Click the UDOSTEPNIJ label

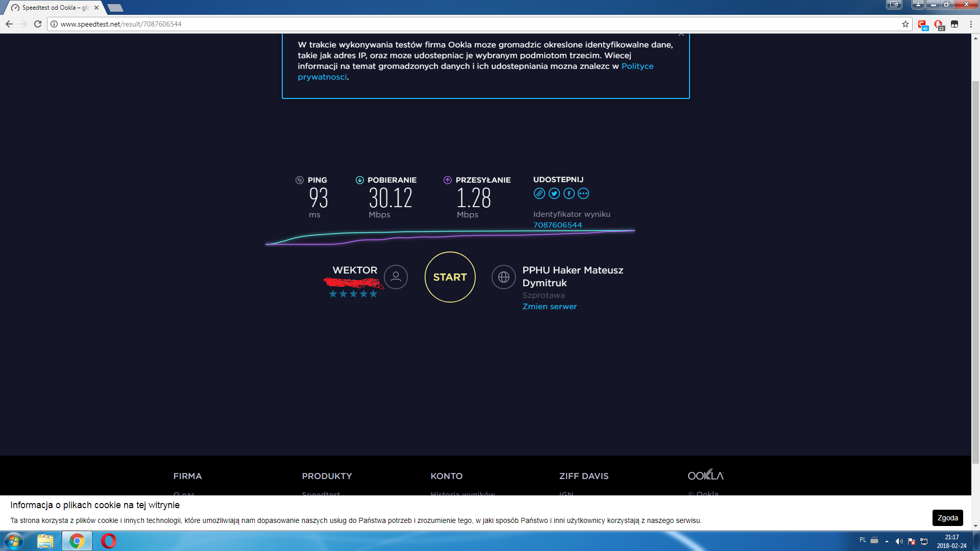tap(558, 180)
